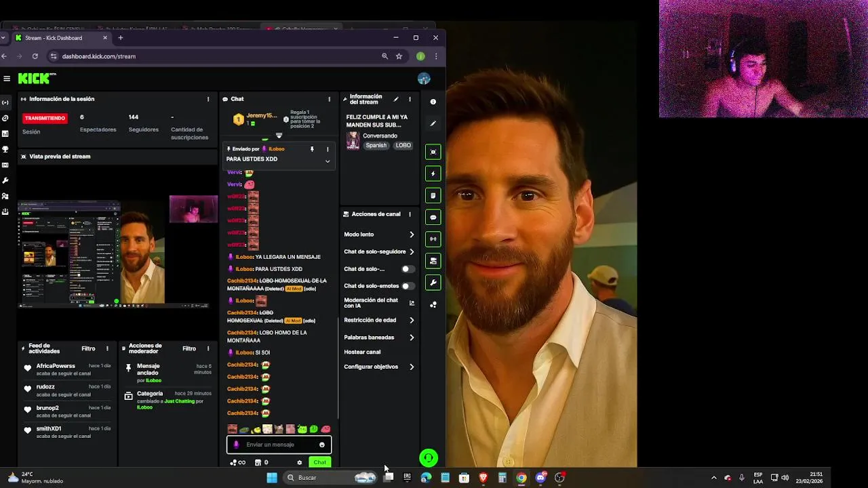Click the taskbar Buscar search box
This screenshot has height=488, width=868.
331,478
